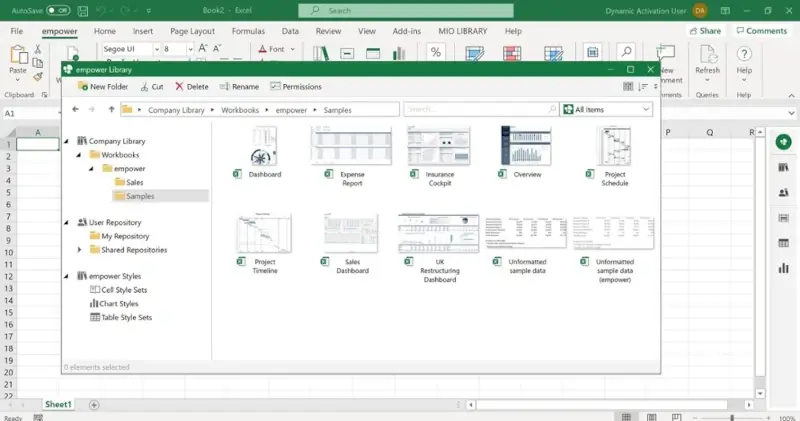800x421 pixels.
Task: Open the font size dropdown arrow
Action: 190,49
